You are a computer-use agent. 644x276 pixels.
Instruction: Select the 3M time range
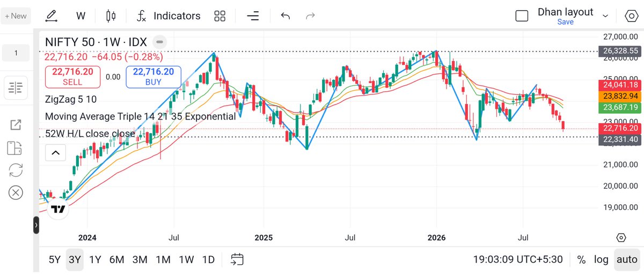coord(140,260)
